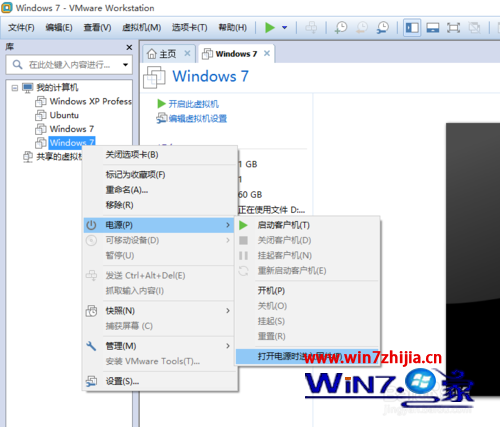Click the Windows 7 VM thumbnail preview
Viewport: 500px width, 427px height.
[x=473, y=259]
